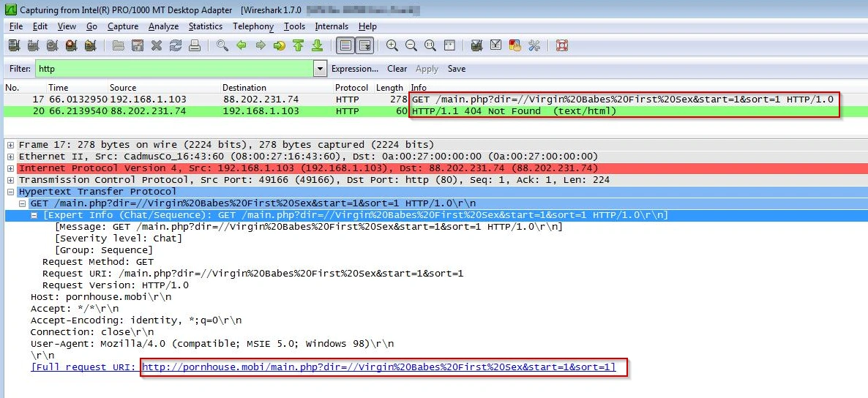Screen dimensions: 868x398
Task: Click in the http filter field
Action: pyautogui.click(x=174, y=70)
